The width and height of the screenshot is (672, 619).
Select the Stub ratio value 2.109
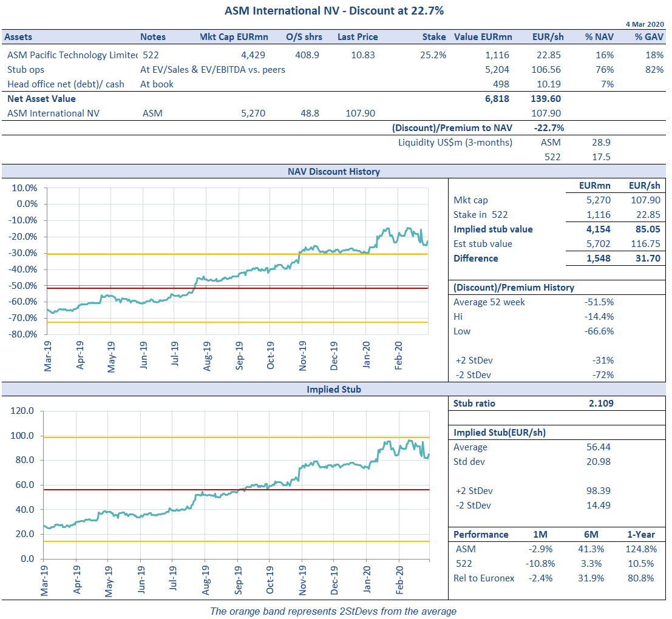click(x=600, y=404)
